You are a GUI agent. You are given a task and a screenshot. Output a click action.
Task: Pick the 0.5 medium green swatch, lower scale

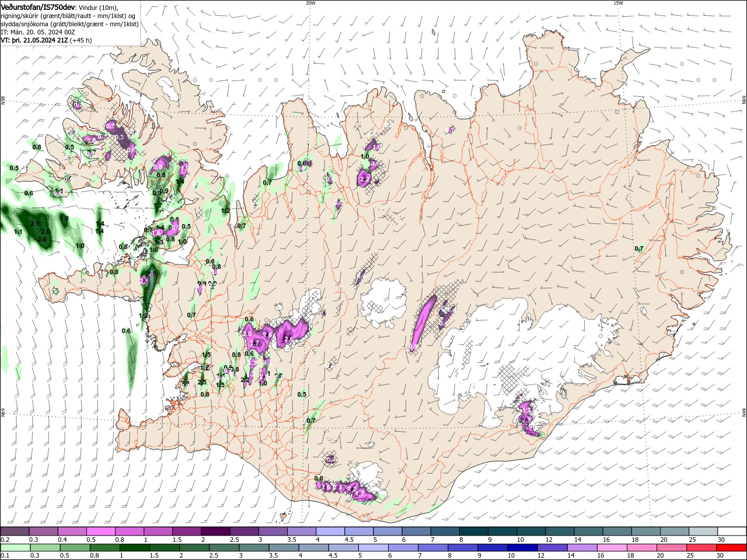[75, 548]
